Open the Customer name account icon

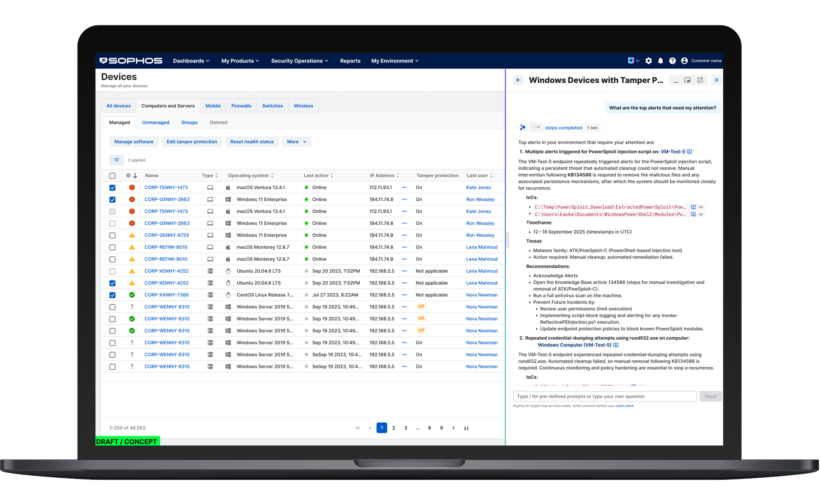click(684, 61)
